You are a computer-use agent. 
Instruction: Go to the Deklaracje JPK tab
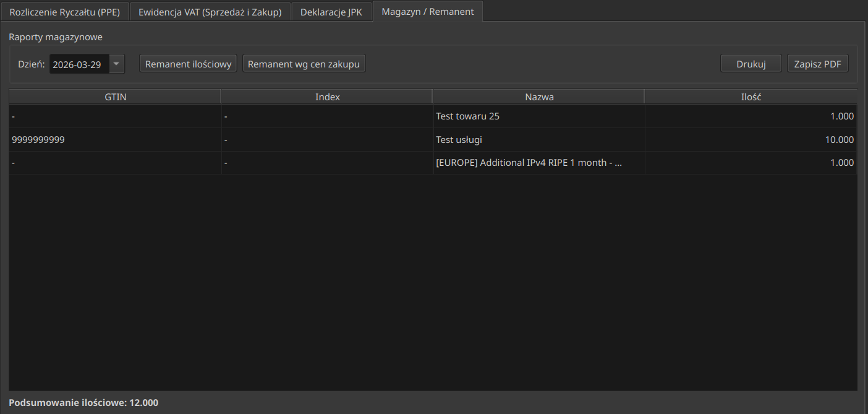pyautogui.click(x=331, y=12)
